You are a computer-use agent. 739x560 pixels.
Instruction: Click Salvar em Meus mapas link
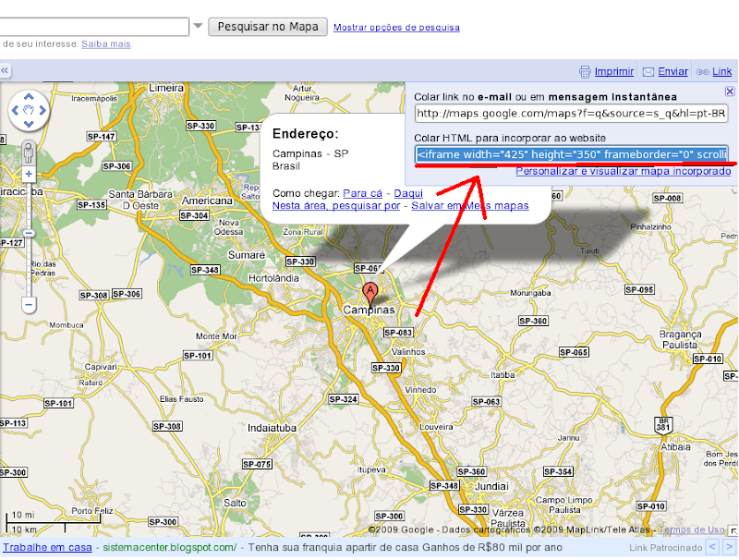coord(470,205)
